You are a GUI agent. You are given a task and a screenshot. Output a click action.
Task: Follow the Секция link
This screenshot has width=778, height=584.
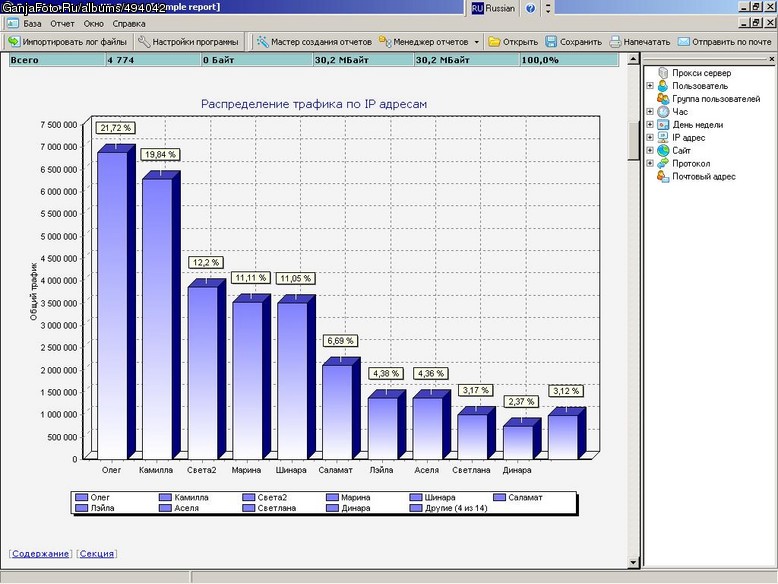tap(97, 553)
